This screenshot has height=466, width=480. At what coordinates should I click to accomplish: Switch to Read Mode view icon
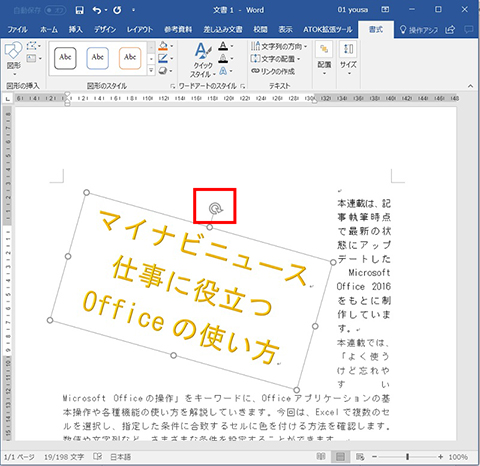321,456
